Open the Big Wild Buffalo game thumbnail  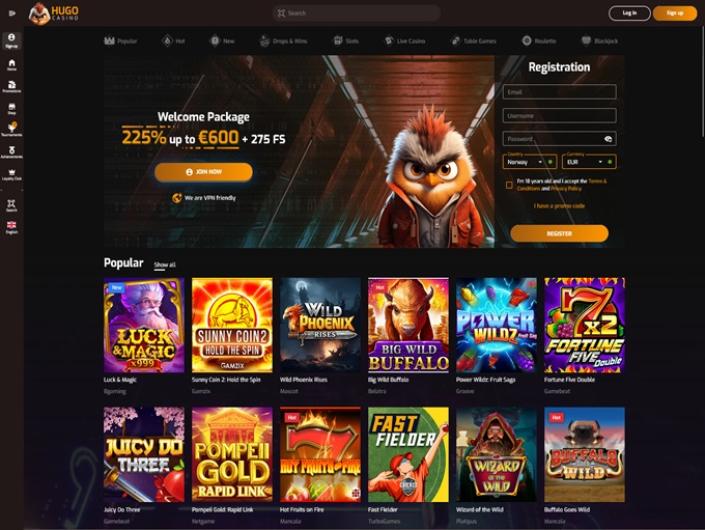pos(408,325)
